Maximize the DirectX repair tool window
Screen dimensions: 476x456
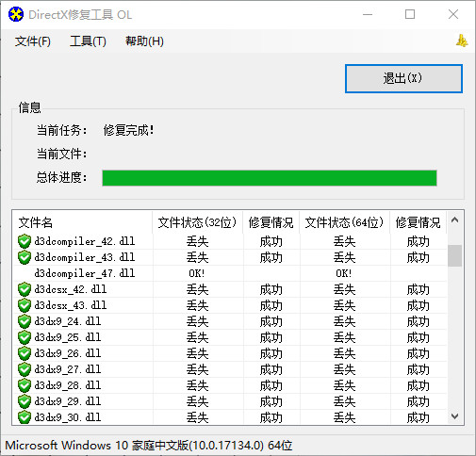[x=410, y=14]
